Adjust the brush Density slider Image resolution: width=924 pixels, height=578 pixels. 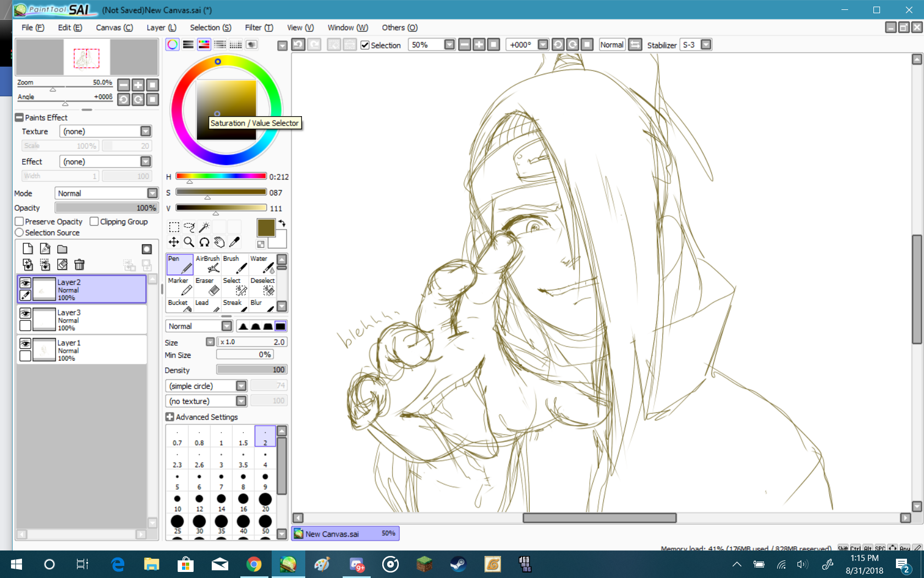pyautogui.click(x=252, y=370)
